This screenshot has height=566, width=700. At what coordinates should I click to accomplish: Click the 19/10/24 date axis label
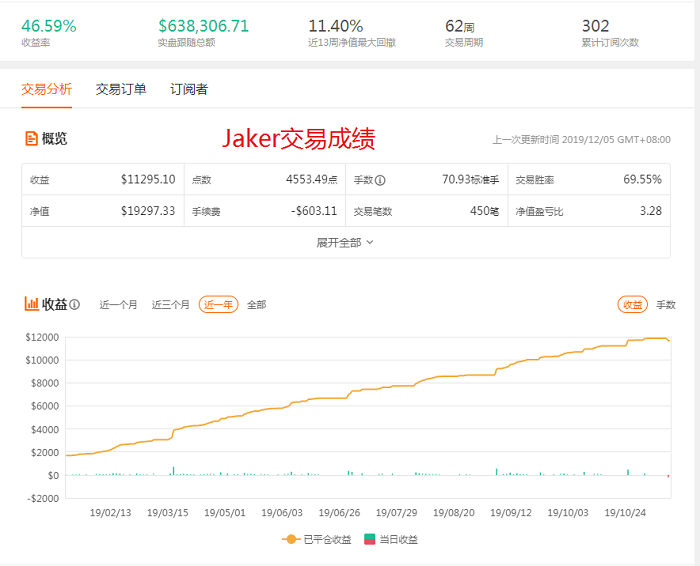point(625,512)
